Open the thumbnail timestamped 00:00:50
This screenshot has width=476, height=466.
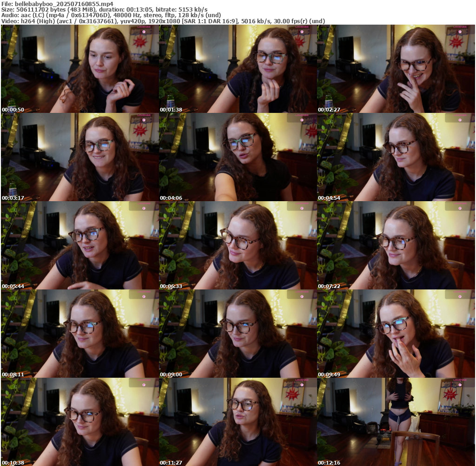[80, 69]
